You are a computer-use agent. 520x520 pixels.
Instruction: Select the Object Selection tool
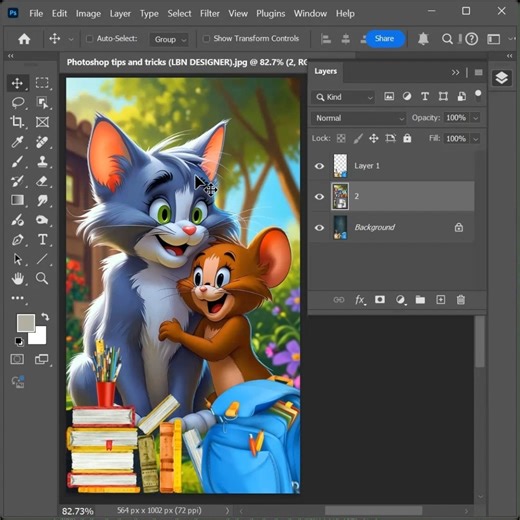click(x=42, y=103)
